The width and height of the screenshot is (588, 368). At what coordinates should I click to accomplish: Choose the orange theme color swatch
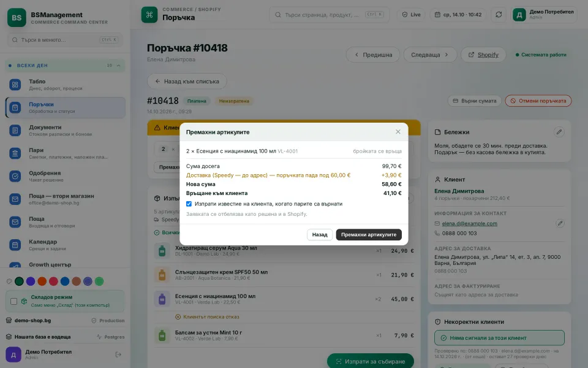[x=42, y=282]
